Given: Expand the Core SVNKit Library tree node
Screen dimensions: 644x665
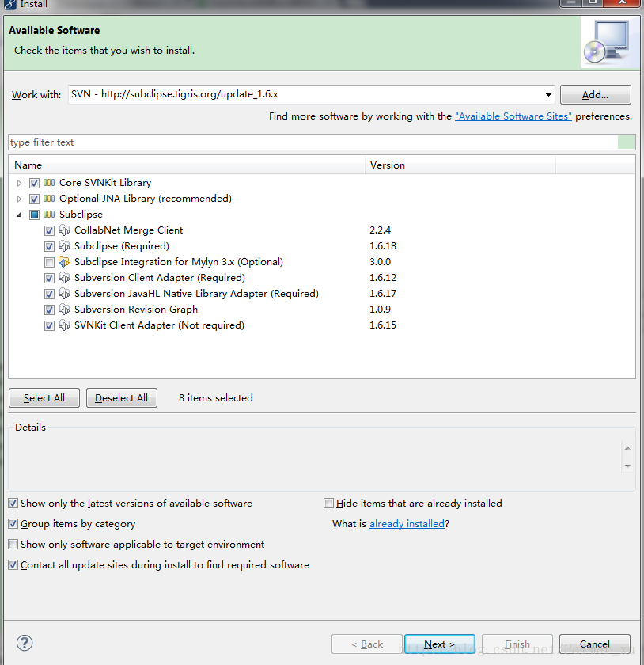Looking at the screenshot, I should [19, 183].
